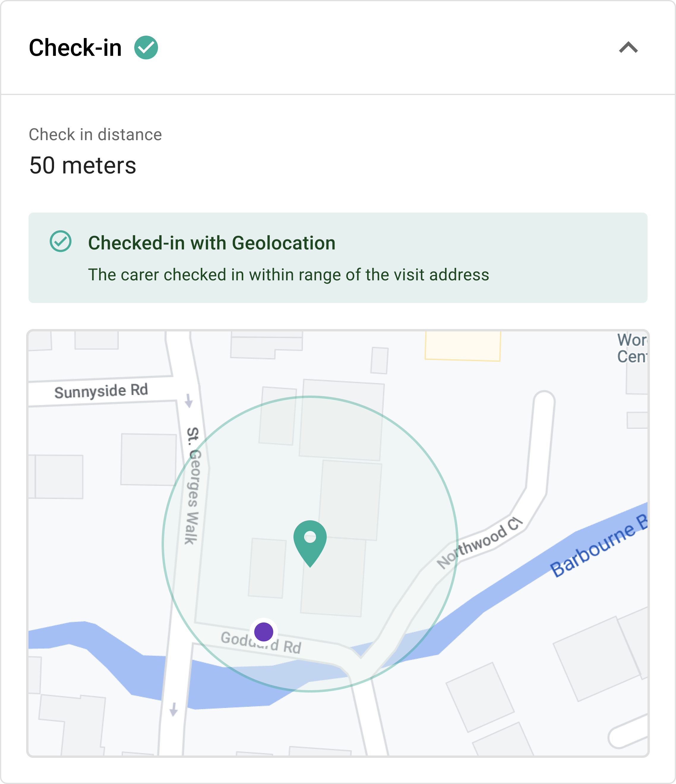Click the partially visible Worcester Centre map label
The height and width of the screenshot is (784, 676).
(632, 348)
